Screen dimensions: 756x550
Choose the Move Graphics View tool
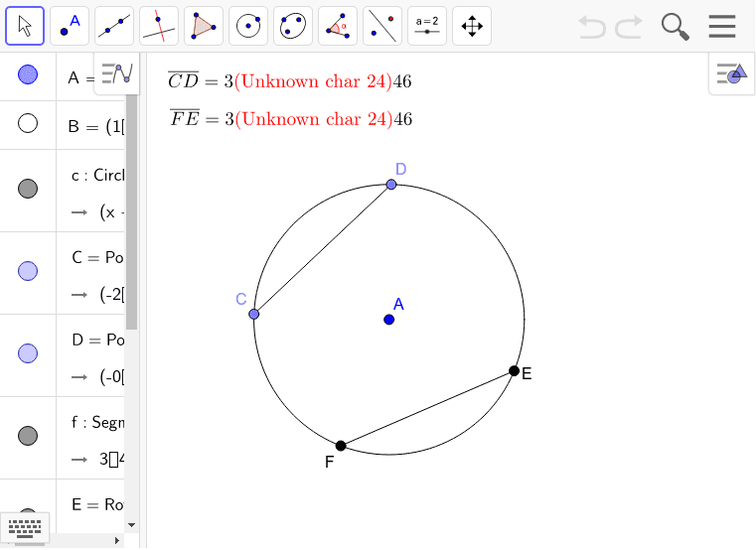coord(472,26)
